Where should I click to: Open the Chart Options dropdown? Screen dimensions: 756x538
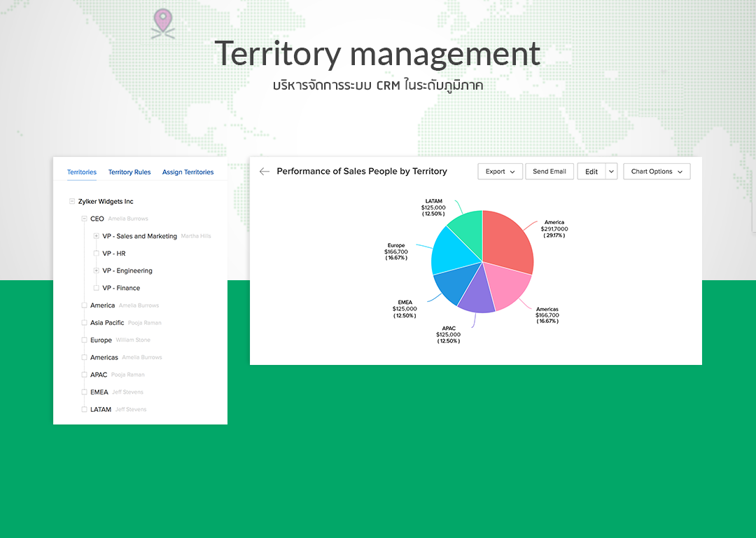point(656,172)
